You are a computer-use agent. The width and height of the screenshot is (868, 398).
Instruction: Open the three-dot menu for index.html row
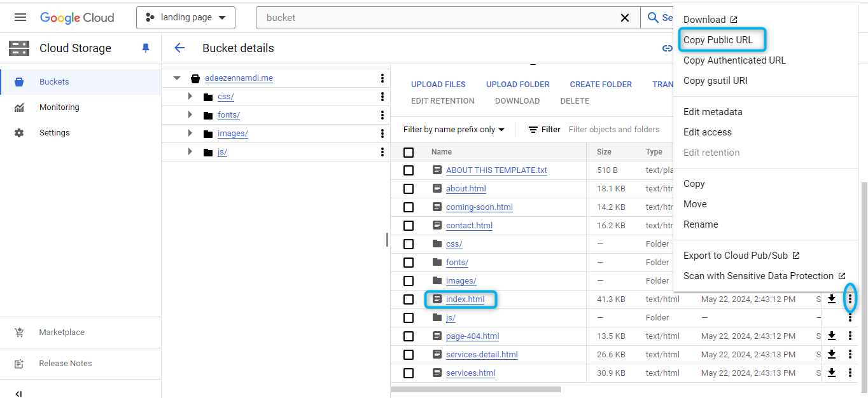[850, 299]
